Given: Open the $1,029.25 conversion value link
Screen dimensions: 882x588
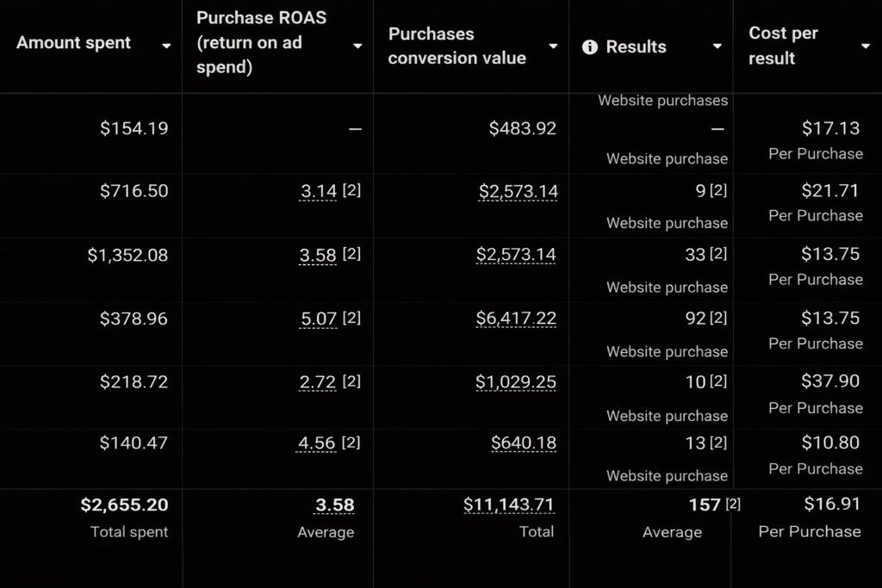Looking at the screenshot, I should point(516,381).
